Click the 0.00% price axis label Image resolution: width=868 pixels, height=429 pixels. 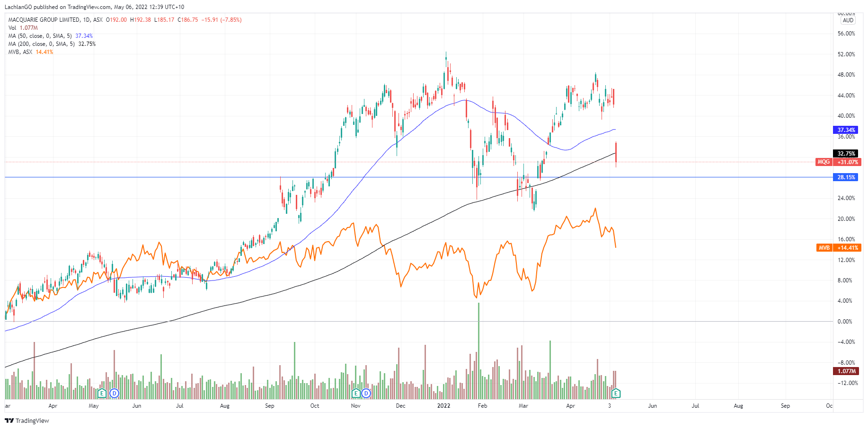pos(845,322)
